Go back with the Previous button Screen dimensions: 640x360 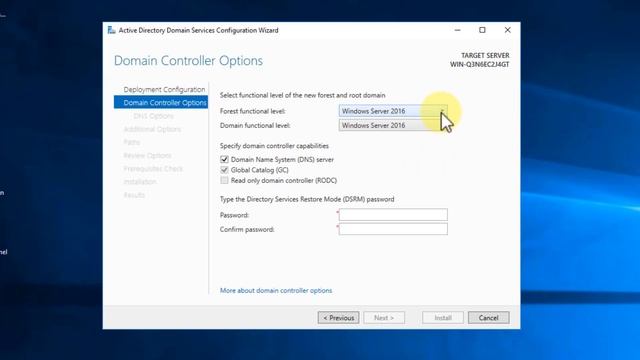[x=338, y=318]
